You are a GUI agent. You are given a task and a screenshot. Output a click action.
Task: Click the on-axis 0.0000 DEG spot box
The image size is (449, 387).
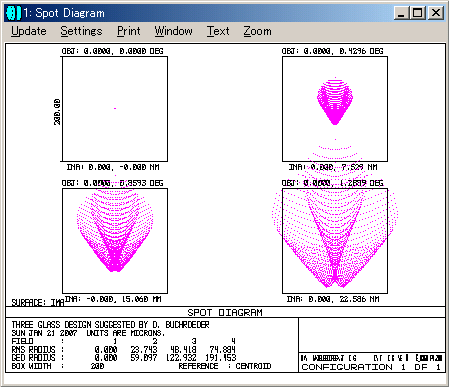click(x=115, y=109)
